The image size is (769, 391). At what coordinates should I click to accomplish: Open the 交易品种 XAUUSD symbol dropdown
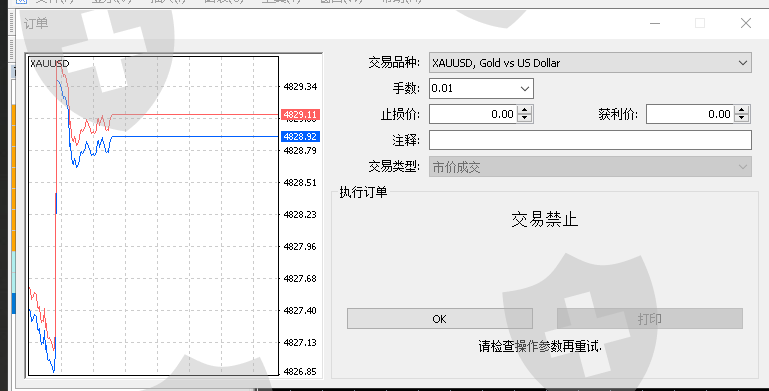point(590,63)
